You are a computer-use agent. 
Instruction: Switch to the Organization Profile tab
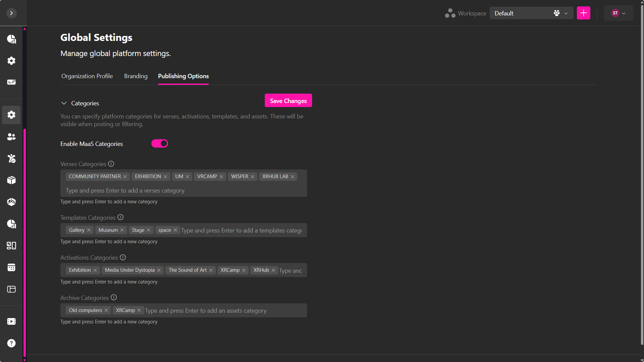click(87, 76)
